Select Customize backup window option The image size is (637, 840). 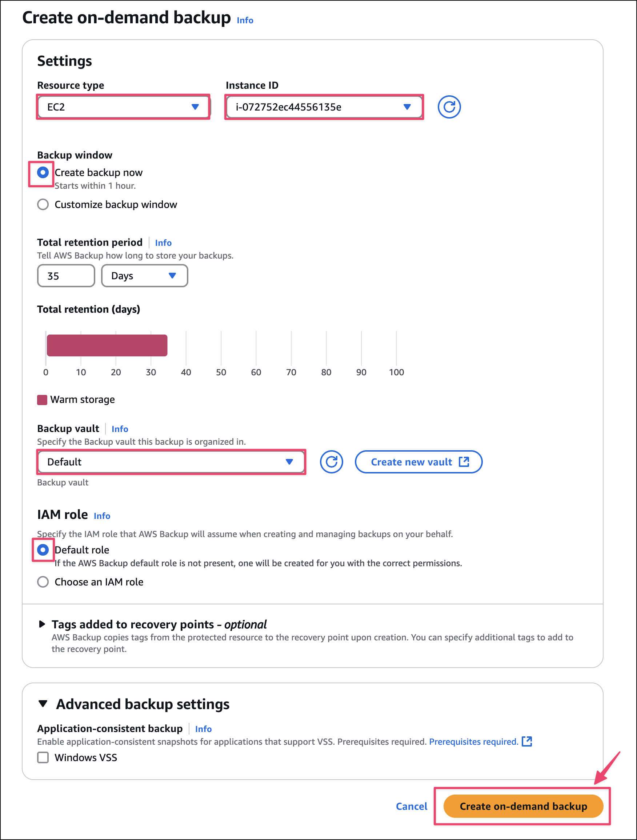(x=43, y=205)
